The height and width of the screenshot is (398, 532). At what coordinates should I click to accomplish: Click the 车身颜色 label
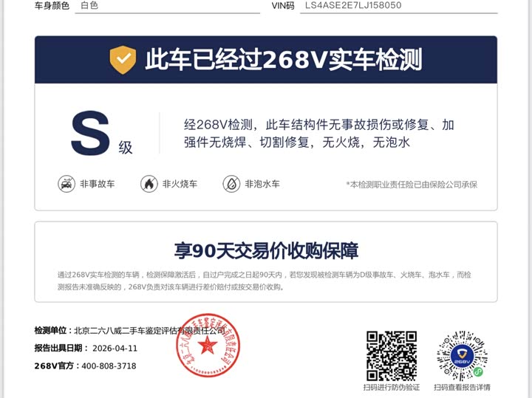point(52,6)
